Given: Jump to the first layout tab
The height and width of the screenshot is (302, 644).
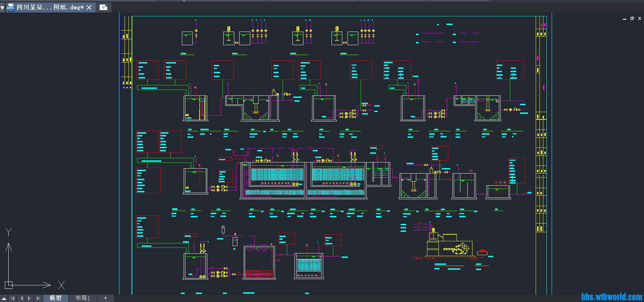Looking at the screenshot, I should [13, 298].
